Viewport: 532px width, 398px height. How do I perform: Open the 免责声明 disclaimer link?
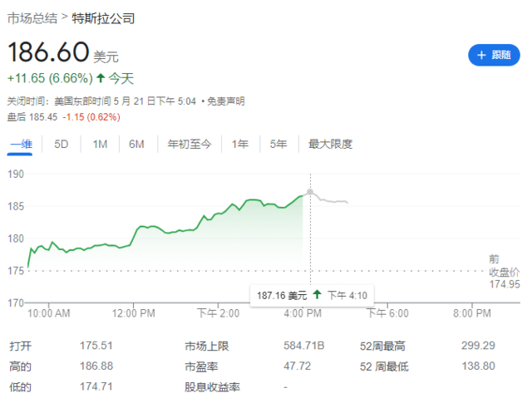coord(226,101)
